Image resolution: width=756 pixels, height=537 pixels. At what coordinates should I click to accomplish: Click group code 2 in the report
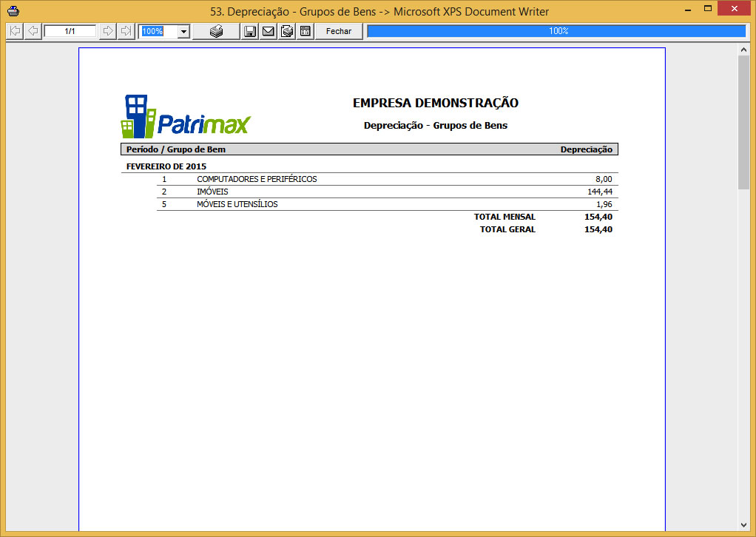click(x=164, y=192)
